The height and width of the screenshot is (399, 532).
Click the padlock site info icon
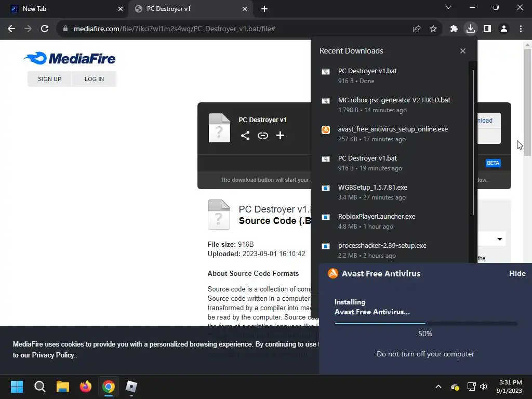(65, 29)
